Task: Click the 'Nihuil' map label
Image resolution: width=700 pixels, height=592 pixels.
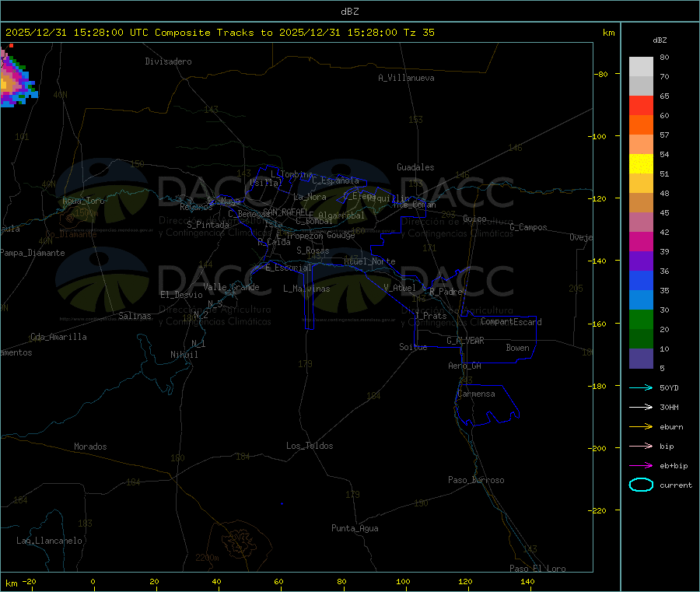Action: click(x=184, y=355)
